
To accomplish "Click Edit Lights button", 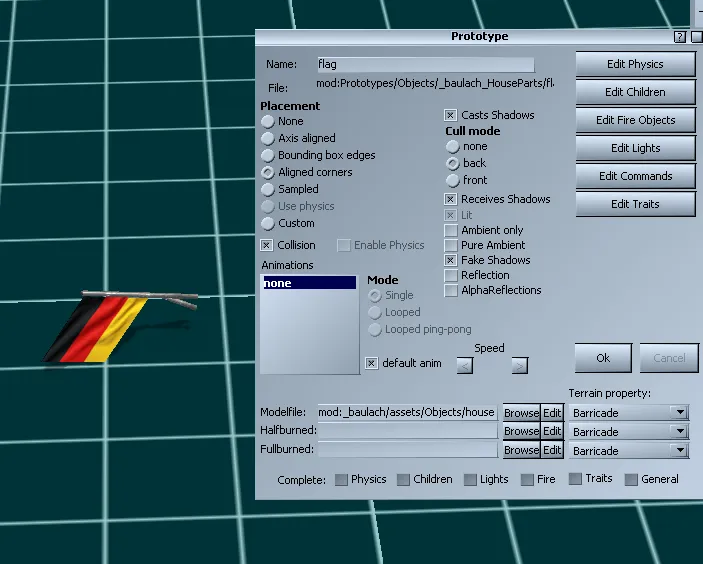I will tap(635, 148).
